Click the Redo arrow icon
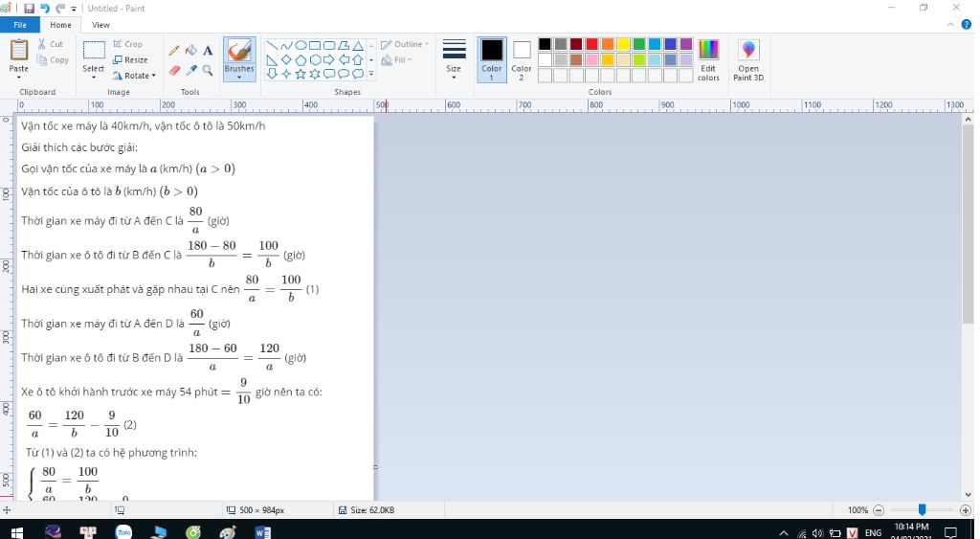Viewport: 980px width, 539px height. 60,8
